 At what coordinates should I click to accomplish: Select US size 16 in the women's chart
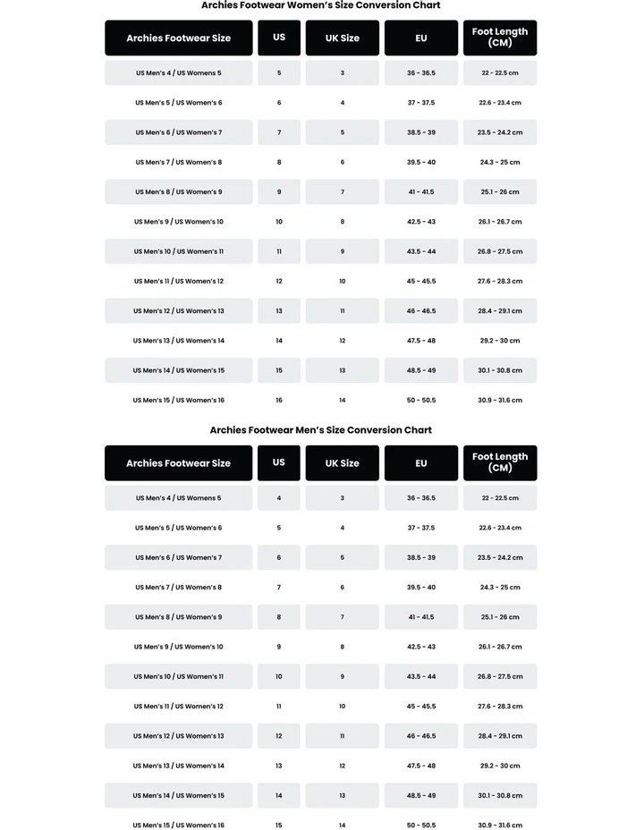279,400
